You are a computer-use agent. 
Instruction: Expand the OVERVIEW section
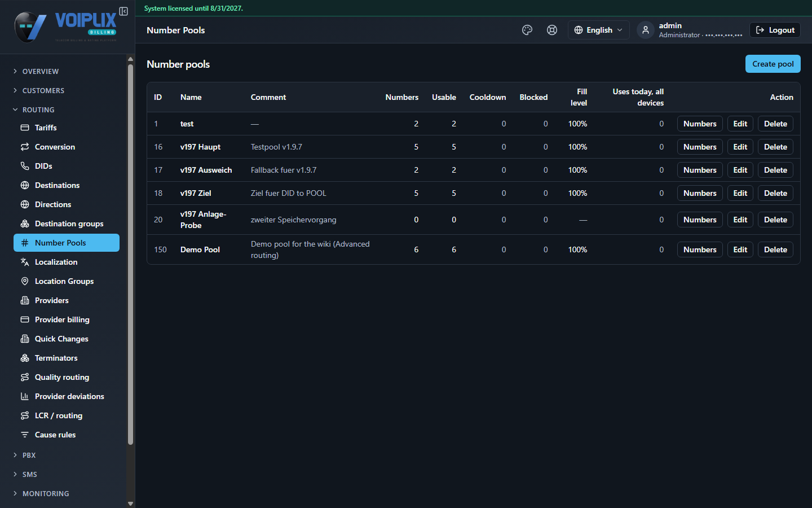point(67,71)
